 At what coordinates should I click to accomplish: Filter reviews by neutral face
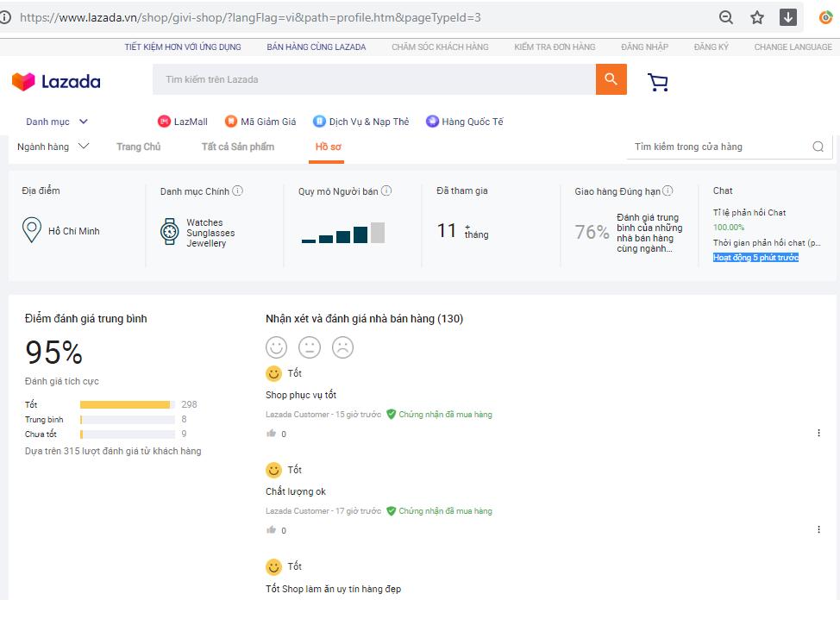click(310, 347)
